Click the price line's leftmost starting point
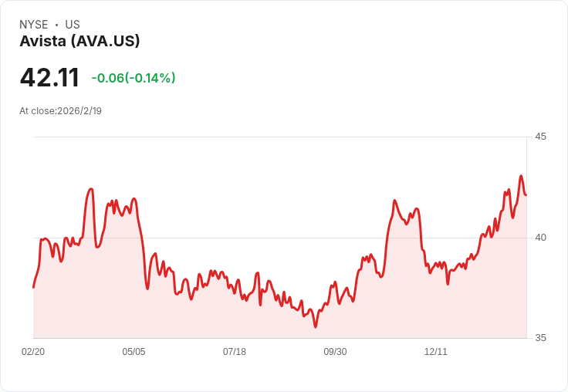This screenshot has width=568, height=392. (x=33, y=287)
